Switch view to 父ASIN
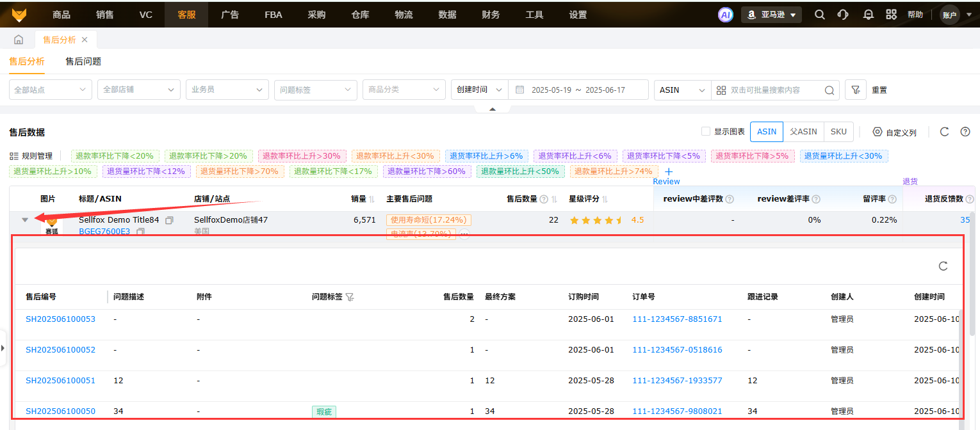Image resolution: width=980 pixels, height=430 pixels. click(803, 132)
